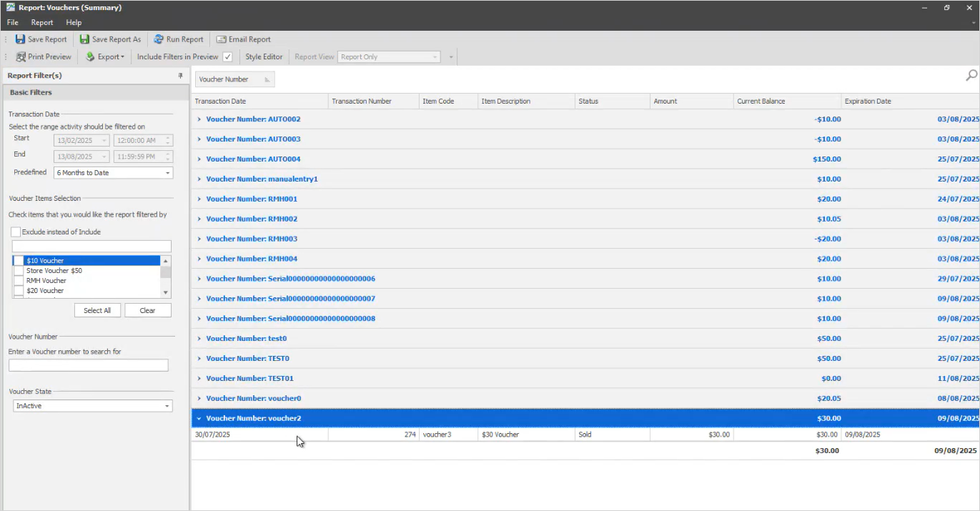Tick the Store Voucher $50 checkbox
The width and height of the screenshot is (980, 511).
click(x=19, y=271)
